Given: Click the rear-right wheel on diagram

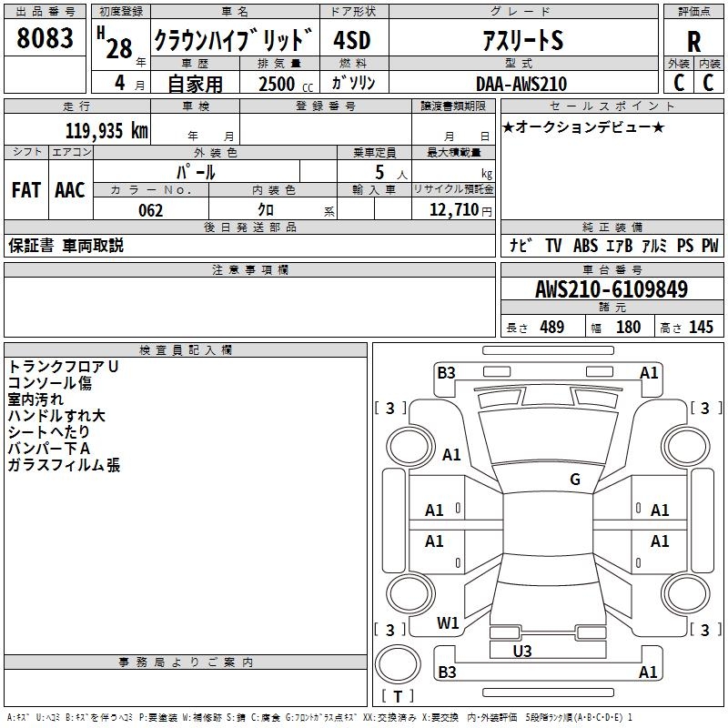Looking at the screenshot, I should tap(686, 593).
